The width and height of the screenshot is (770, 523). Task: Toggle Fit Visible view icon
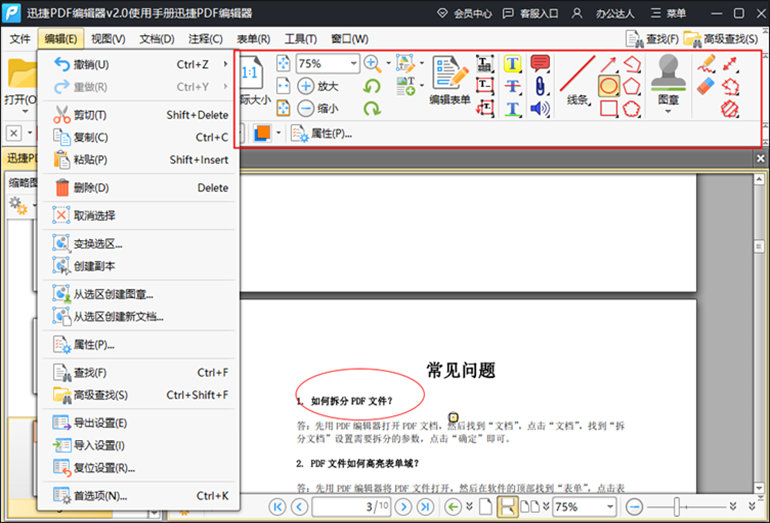(x=283, y=108)
